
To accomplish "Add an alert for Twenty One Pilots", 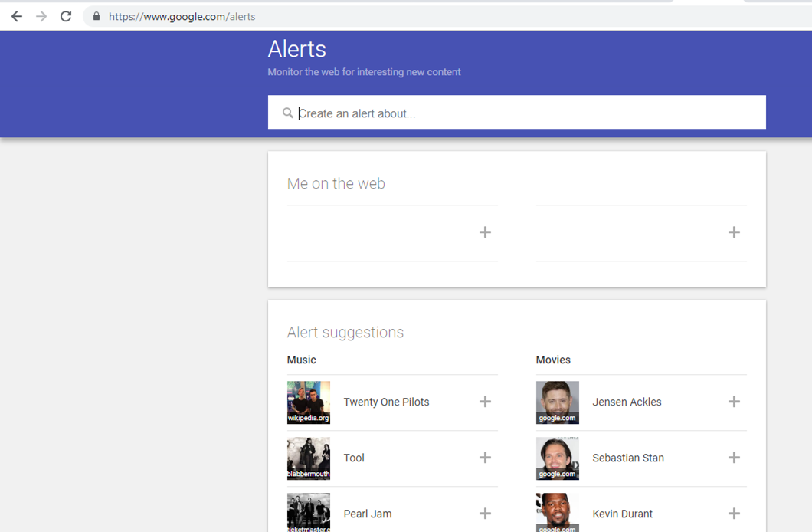I will 485,402.
